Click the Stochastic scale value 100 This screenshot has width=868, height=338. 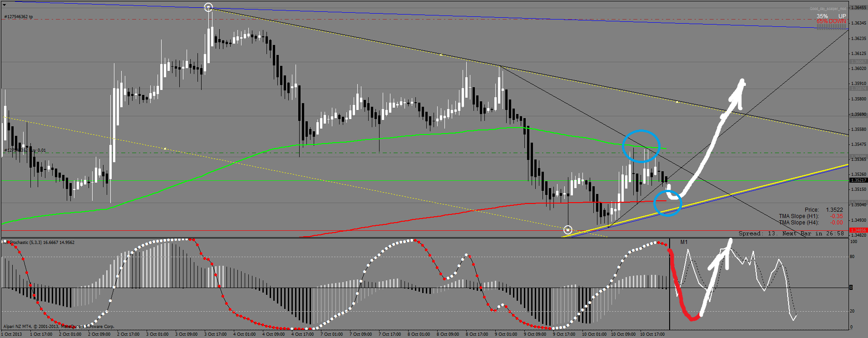(853, 242)
